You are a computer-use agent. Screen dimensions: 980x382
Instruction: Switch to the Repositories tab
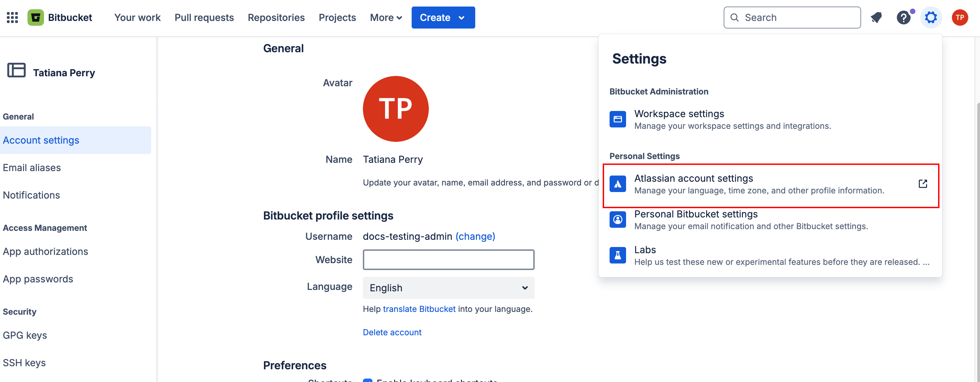click(x=276, y=18)
